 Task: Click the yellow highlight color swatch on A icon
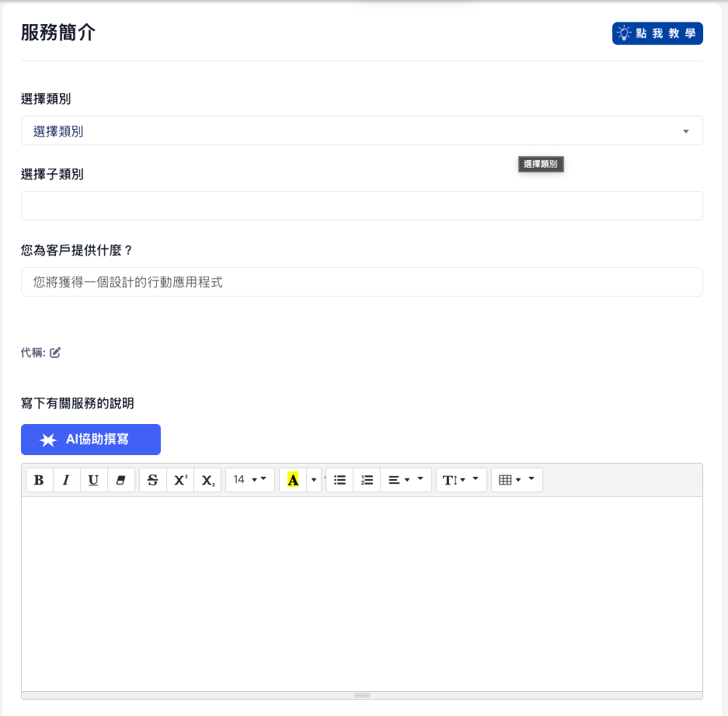(x=294, y=479)
